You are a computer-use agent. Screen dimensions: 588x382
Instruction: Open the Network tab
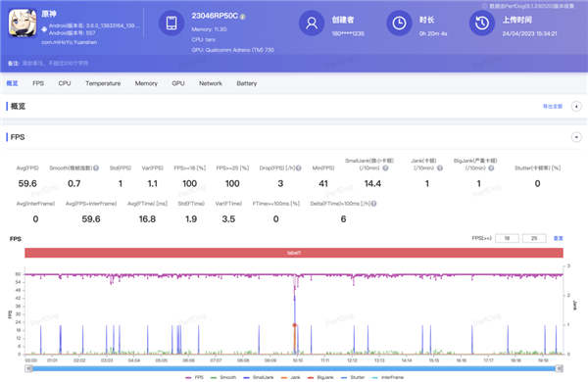tap(211, 83)
